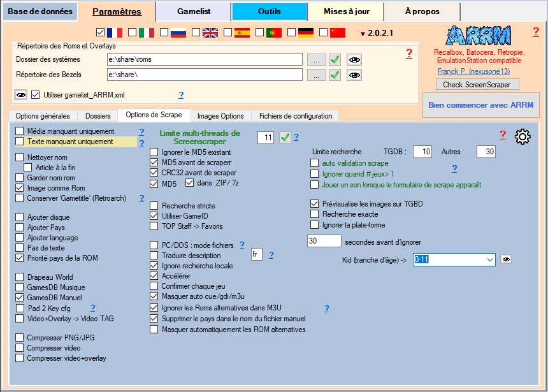Open the Kid tranche d'âge dropdown
Viewport: 548px width, 392px height.
(489, 259)
